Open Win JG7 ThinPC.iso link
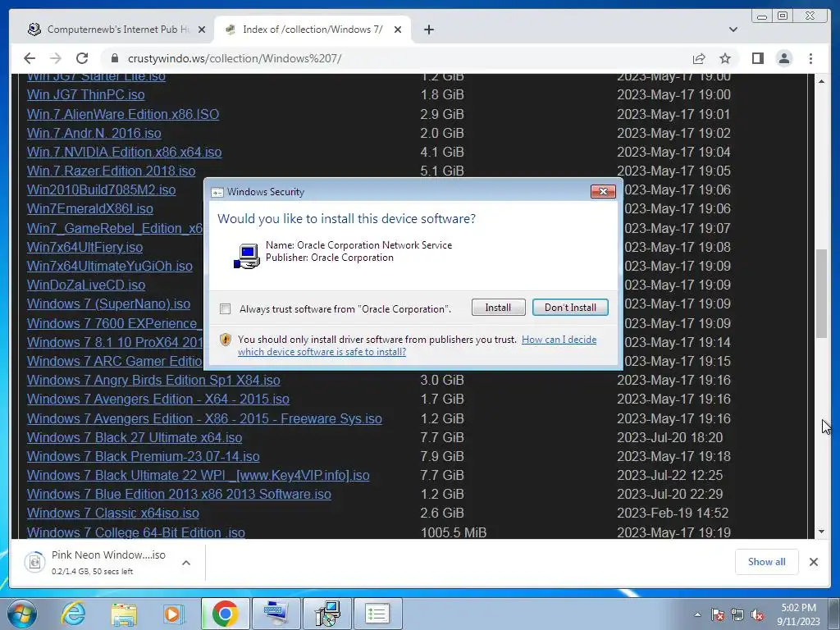 click(x=85, y=95)
